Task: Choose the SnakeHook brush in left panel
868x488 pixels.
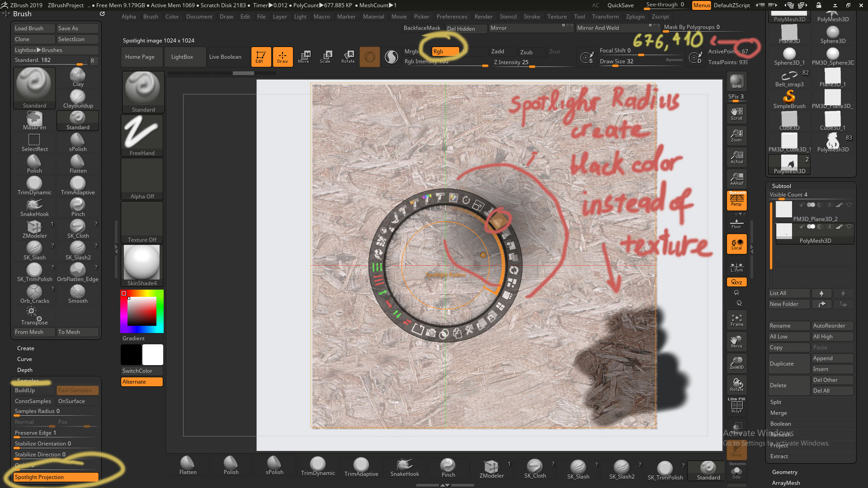Action: pyautogui.click(x=34, y=207)
